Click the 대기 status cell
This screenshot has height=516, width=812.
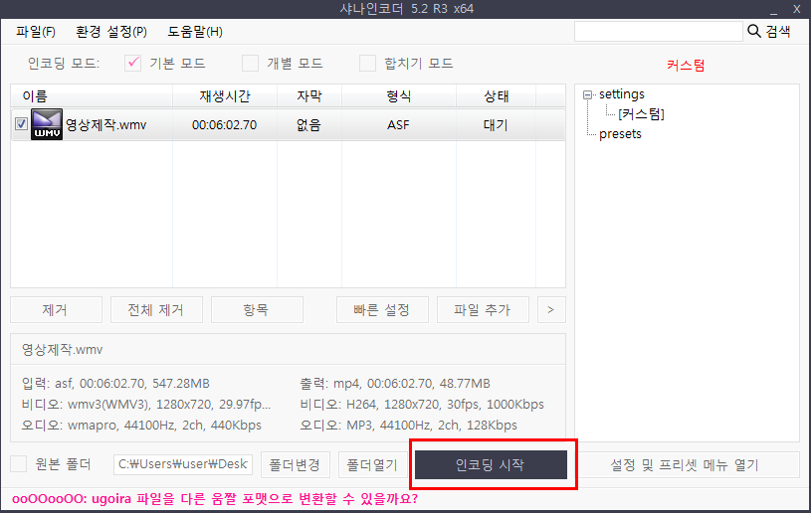pyautogui.click(x=496, y=124)
